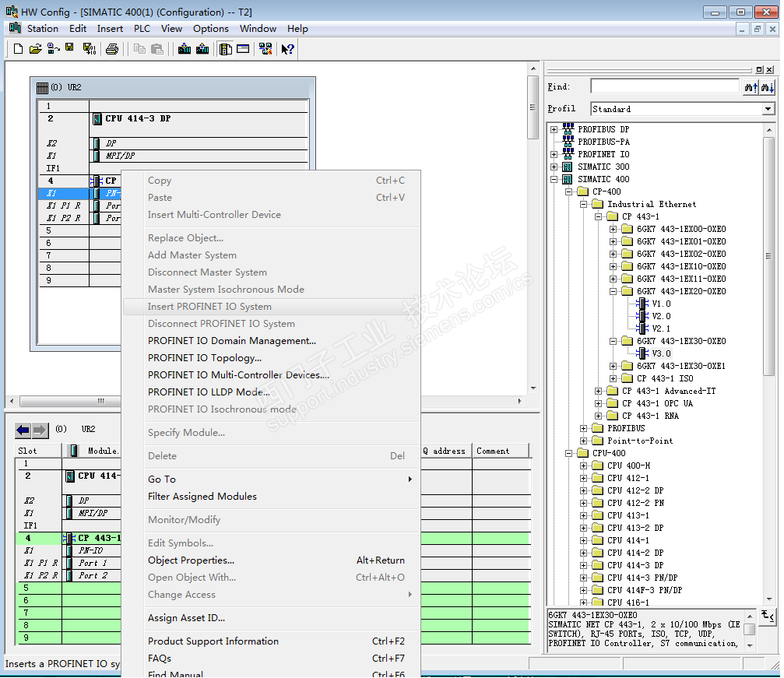Click the context Help arrow icon

(x=288, y=49)
